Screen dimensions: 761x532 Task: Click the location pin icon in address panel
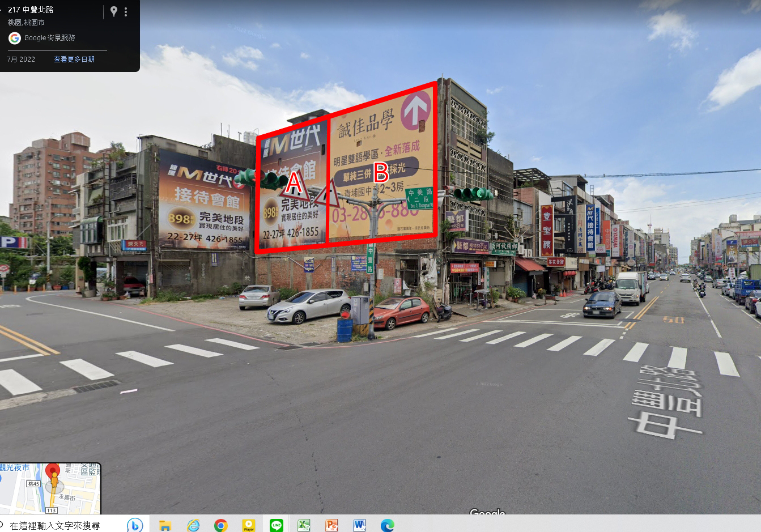pos(114,11)
